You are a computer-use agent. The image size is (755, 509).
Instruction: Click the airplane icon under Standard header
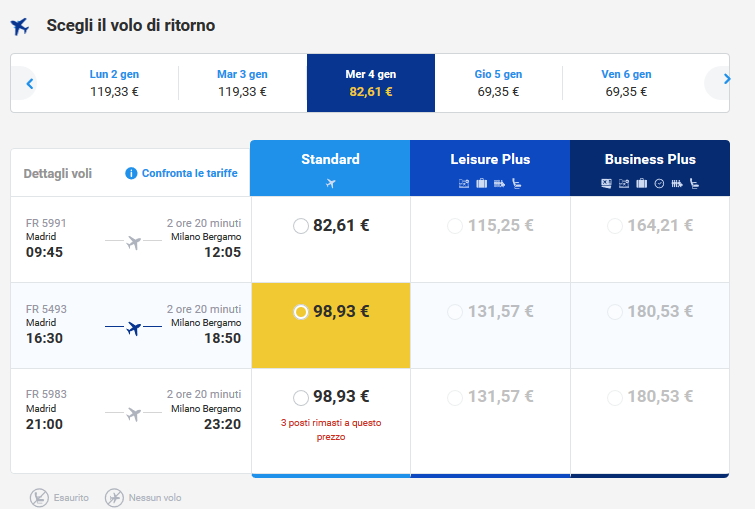pyautogui.click(x=331, y=183)
